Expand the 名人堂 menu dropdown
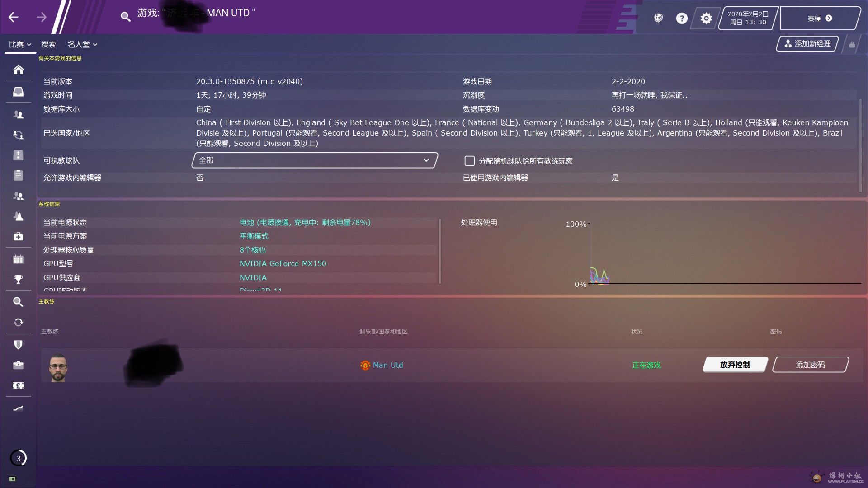868x488 pixels. [82, 44]
